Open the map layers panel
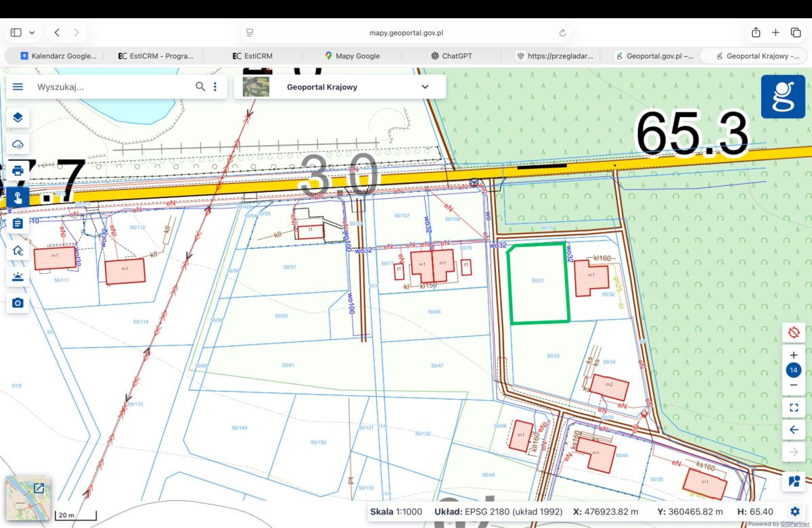 coord(18,117)
